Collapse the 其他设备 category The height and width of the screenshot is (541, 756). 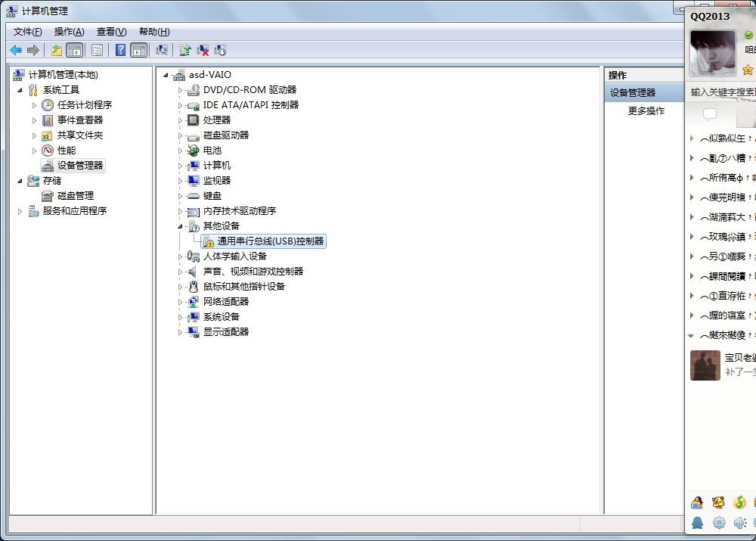pyautogui.click(x=181, y=226)
